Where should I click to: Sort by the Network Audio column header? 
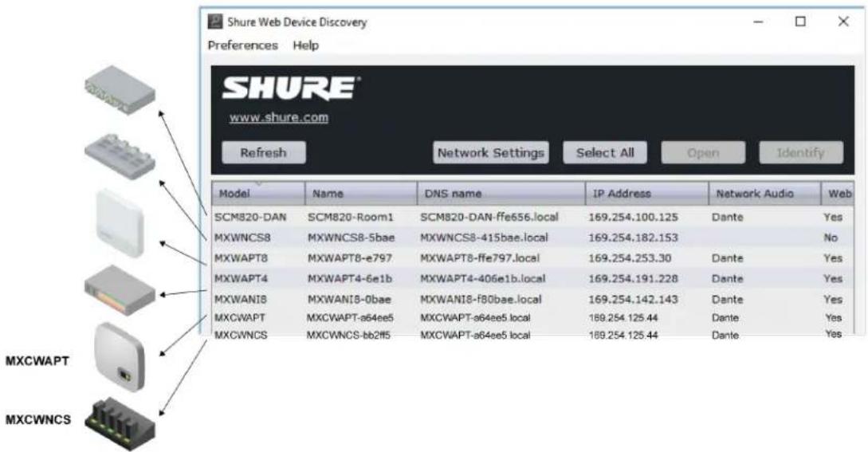[764, 194]
